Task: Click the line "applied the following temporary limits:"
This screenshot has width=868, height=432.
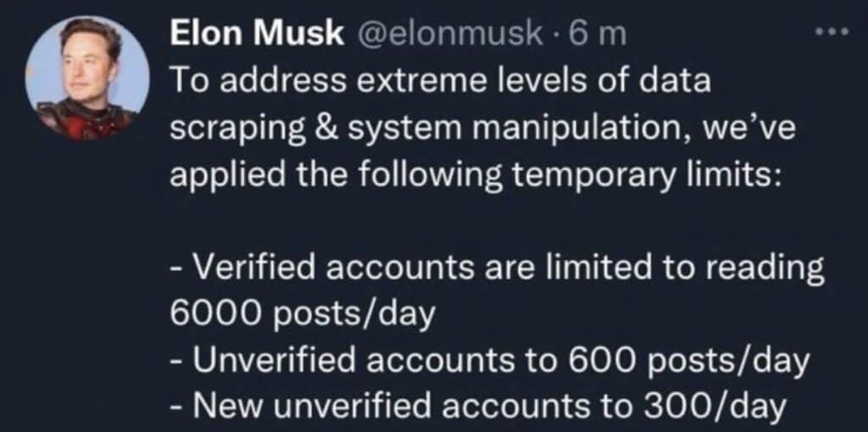Action: pos(476,176)
